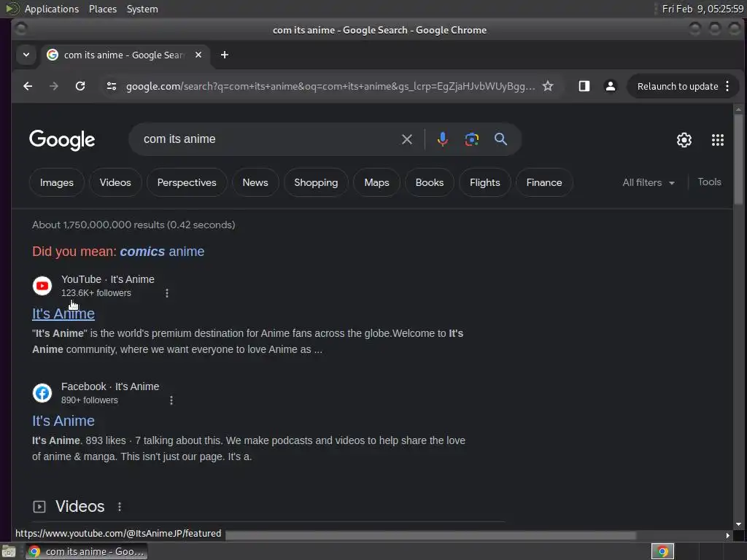Select the Maps filter tab
Image resolution: width=747 pixels, height=560 pixels.
377,182
